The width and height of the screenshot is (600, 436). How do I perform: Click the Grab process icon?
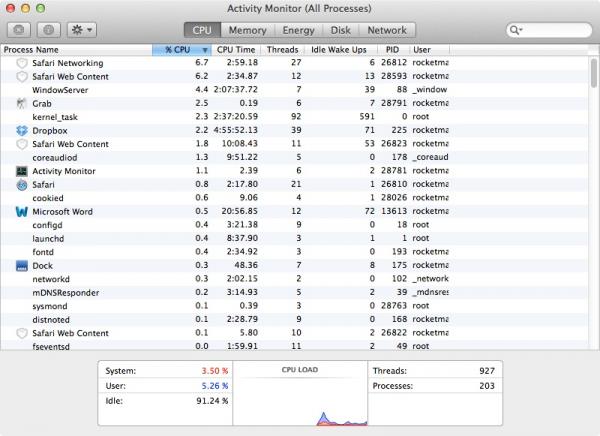(x=22, y=103)
